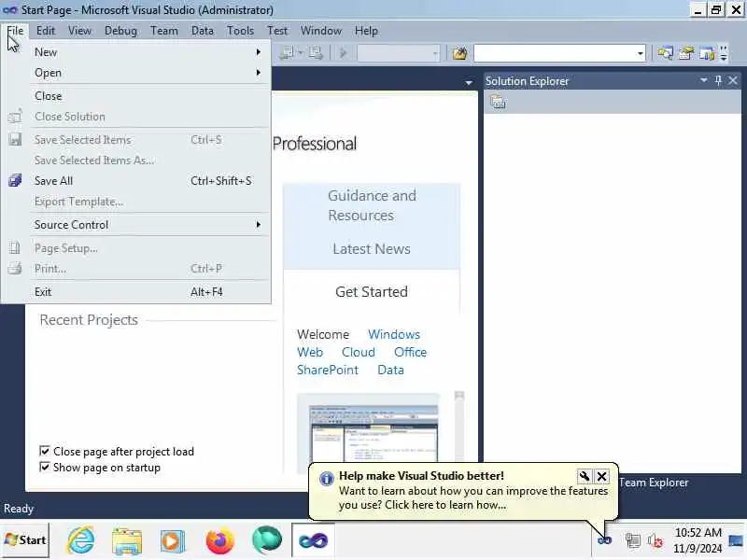Click the muted volume tray icon
This screenshot has width=747, height=560.
pos(655,540)
